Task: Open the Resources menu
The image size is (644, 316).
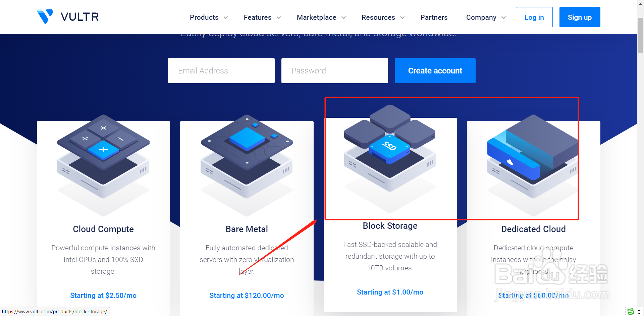Action: [378, 17]
